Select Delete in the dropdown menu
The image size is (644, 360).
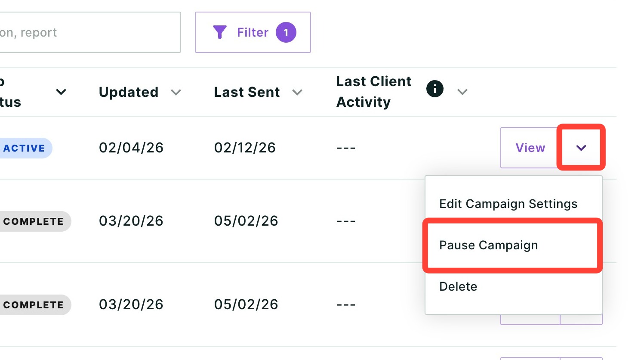(458, 286)
